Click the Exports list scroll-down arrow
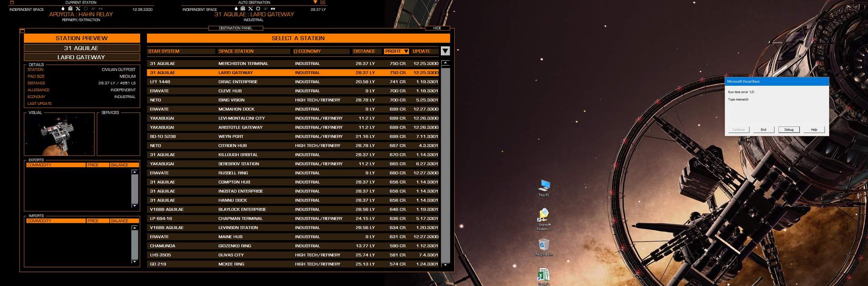Image resolution: width=868 pixels, height=286 pixels. pos(134,206)
